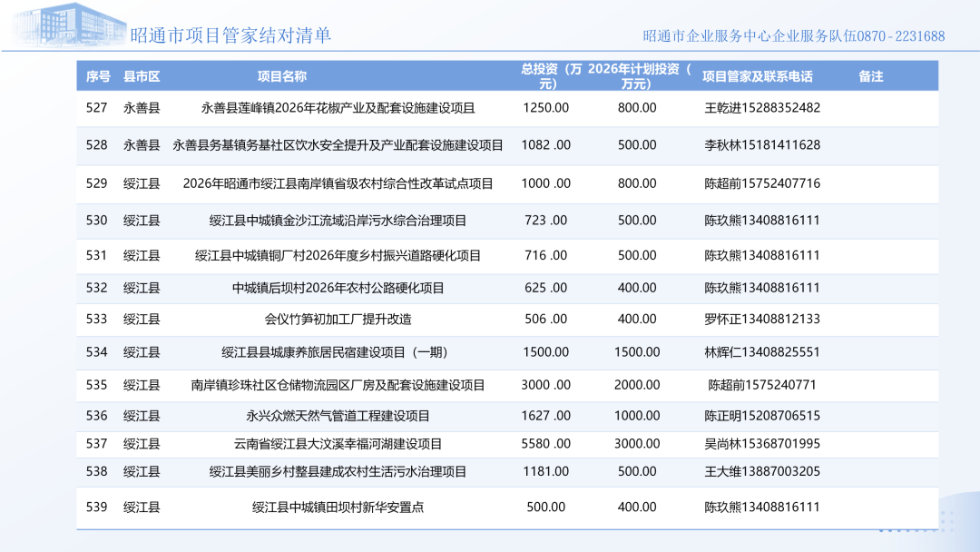980x552 pixels.
Task: Click contact 陈超前15752407716
Action: (x=762, y=183)
